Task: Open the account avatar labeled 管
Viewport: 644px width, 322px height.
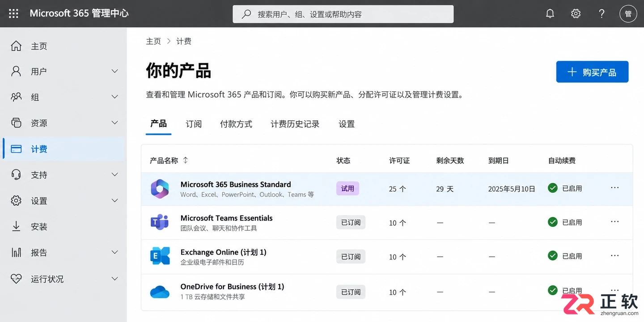Action: tap(628, 14)
